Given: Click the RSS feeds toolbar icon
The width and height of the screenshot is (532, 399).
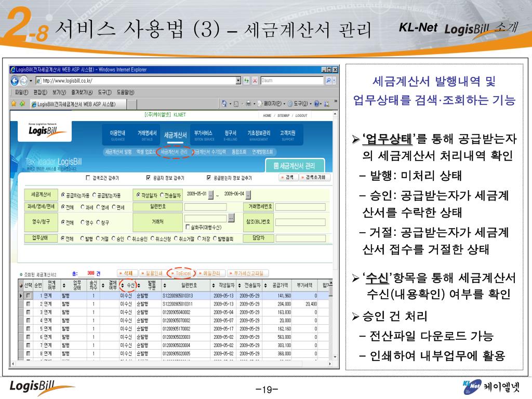Looking at the screenshot, I should (236, 104).
